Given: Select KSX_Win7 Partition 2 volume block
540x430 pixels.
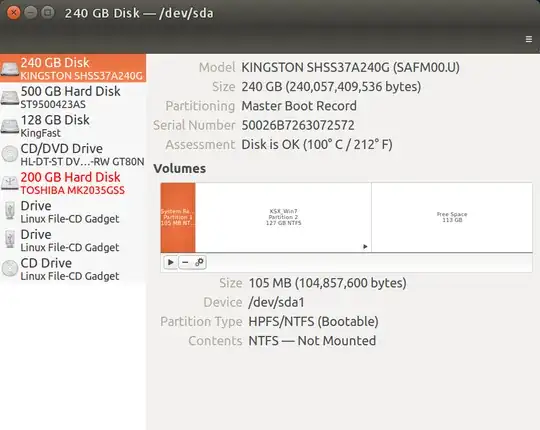Looking at the screenshot, I should point(283,218).
